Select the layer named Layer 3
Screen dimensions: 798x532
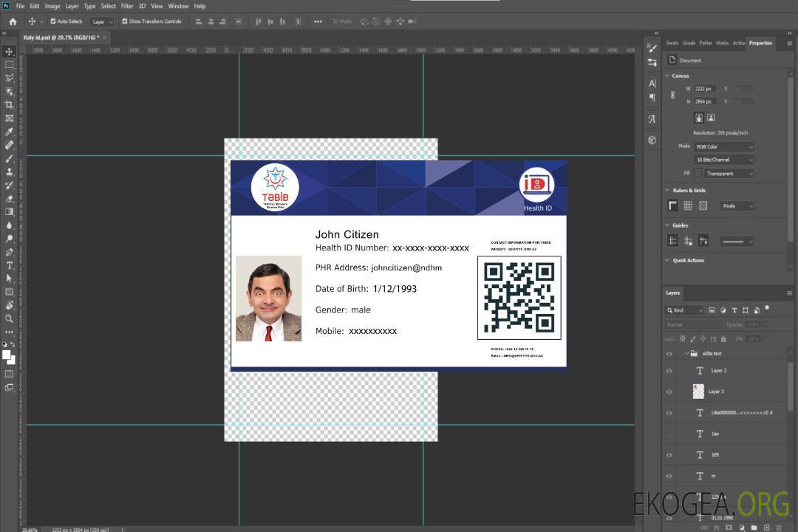tap(717, 392)
